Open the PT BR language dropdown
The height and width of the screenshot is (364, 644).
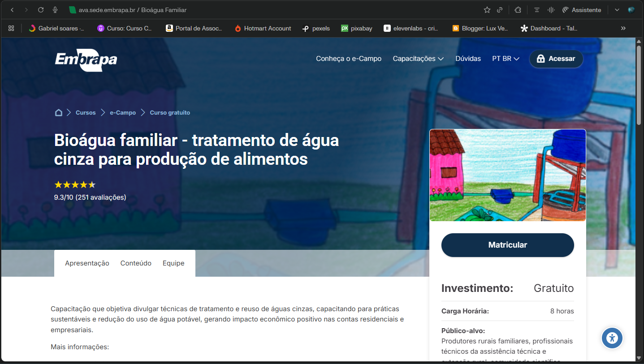506,58
